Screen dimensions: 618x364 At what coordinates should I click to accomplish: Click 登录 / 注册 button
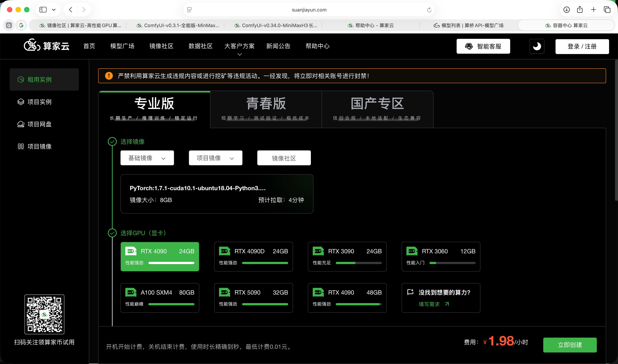[x=582, y=46]
